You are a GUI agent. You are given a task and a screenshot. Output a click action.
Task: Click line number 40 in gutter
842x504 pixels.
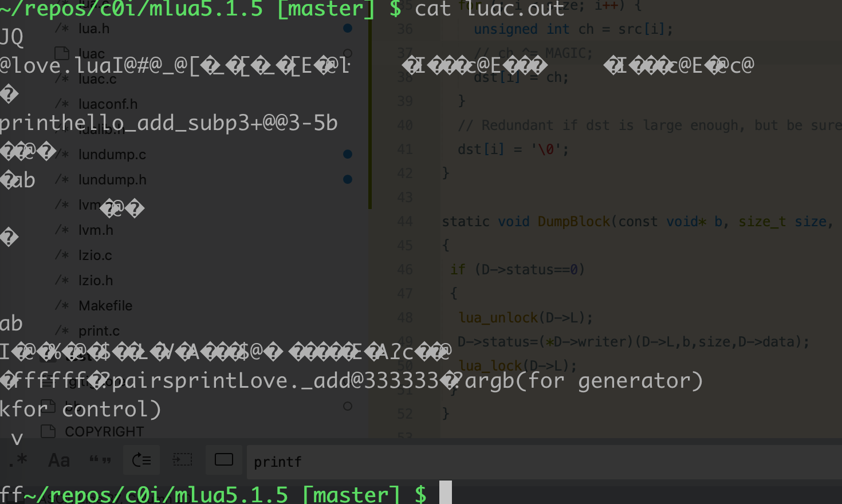click(x=405, y=125)
